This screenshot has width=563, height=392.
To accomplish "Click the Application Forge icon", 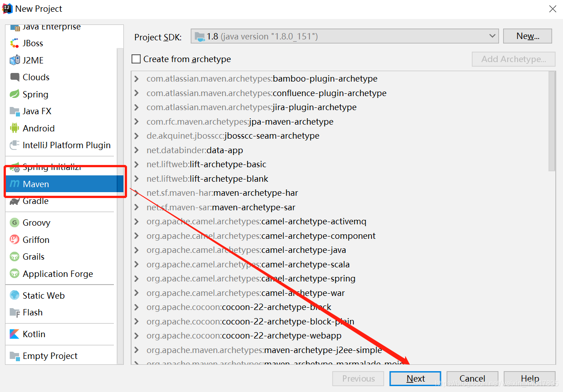I will (x=15, y=274).
